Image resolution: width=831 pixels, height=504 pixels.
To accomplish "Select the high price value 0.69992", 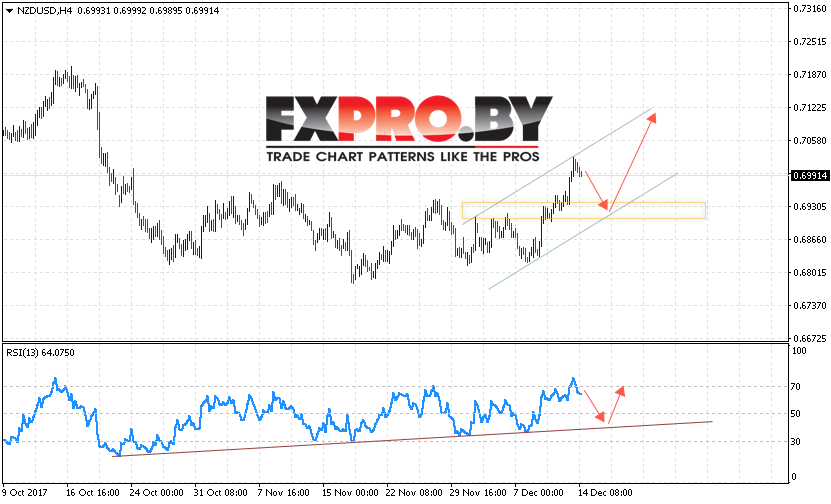I will 130,11.
